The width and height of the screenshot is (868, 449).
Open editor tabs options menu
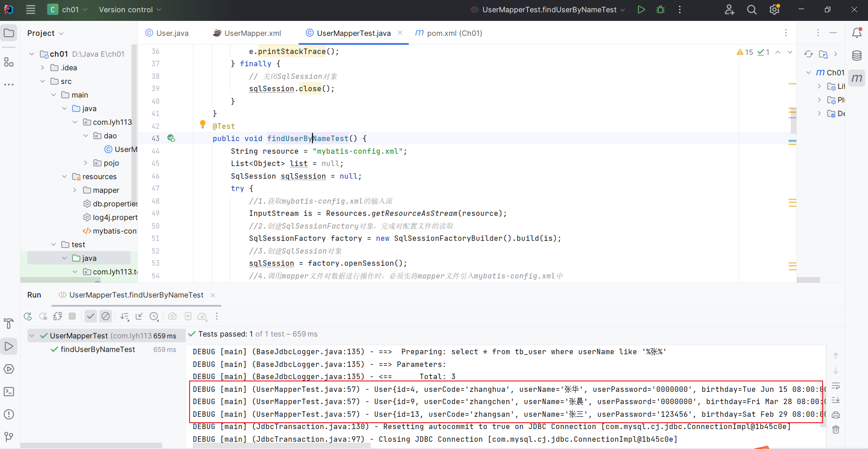point(786,33)
